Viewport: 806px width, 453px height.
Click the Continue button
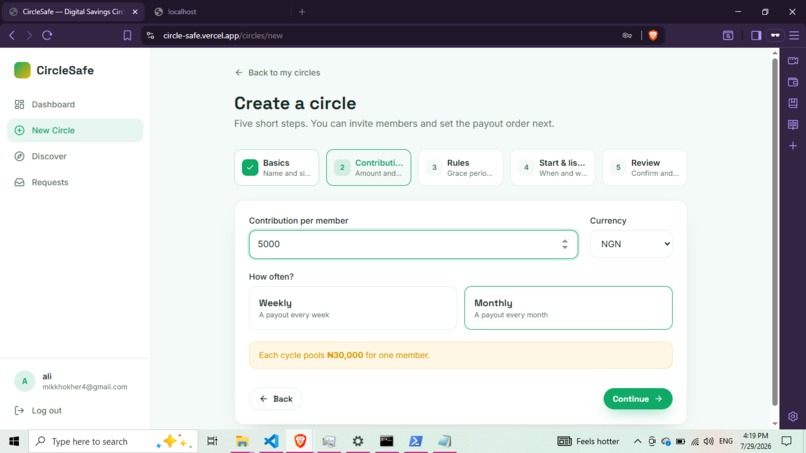pyautogui.click(x=637, y=399)
